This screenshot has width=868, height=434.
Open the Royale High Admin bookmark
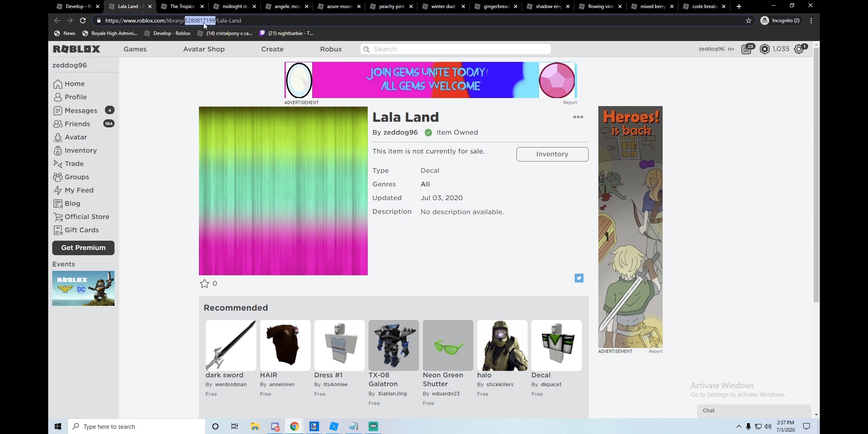click(110, 33)
